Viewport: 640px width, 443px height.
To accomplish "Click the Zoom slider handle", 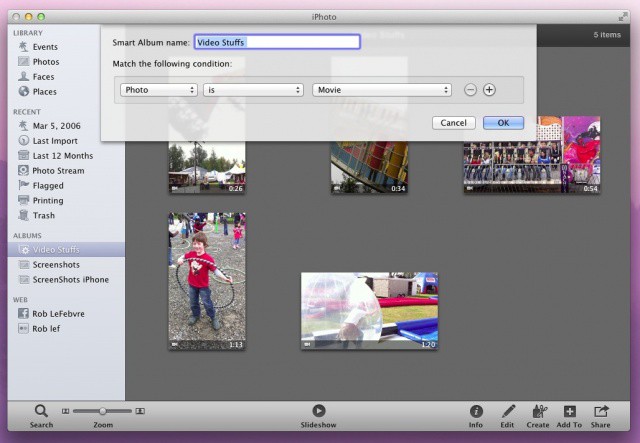I will [101, 411].
